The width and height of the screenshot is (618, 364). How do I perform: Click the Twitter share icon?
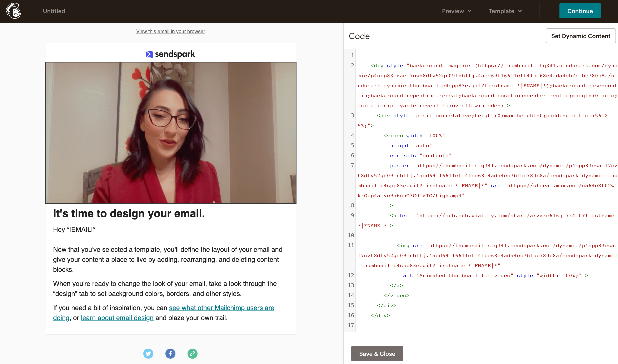[x=148, y=353]
